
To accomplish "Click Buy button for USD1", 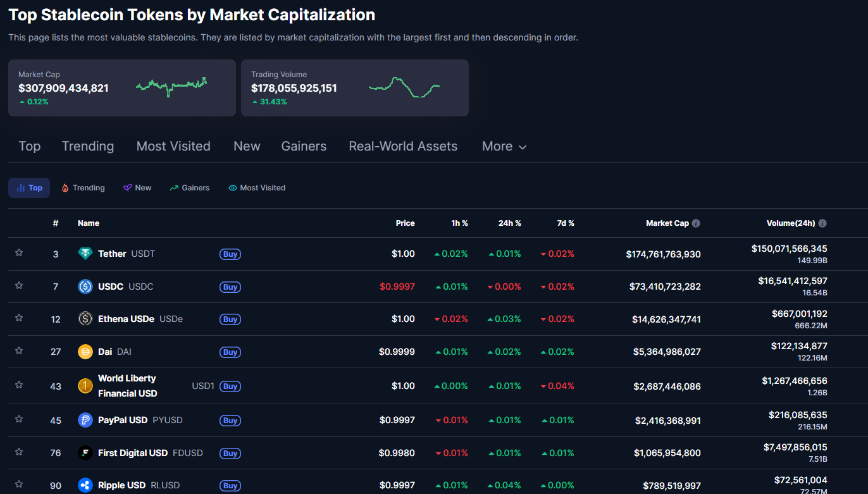I will (x=230, y=386).
